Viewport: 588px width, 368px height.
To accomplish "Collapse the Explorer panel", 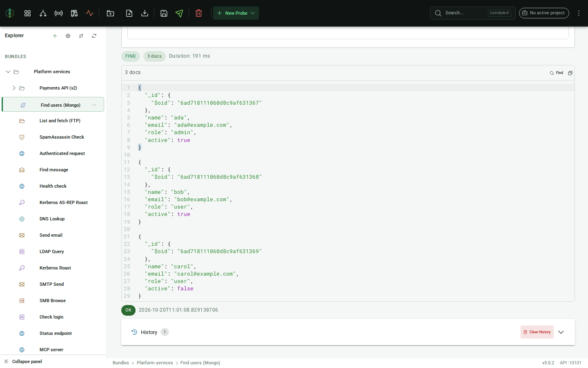I will point(23,361).
